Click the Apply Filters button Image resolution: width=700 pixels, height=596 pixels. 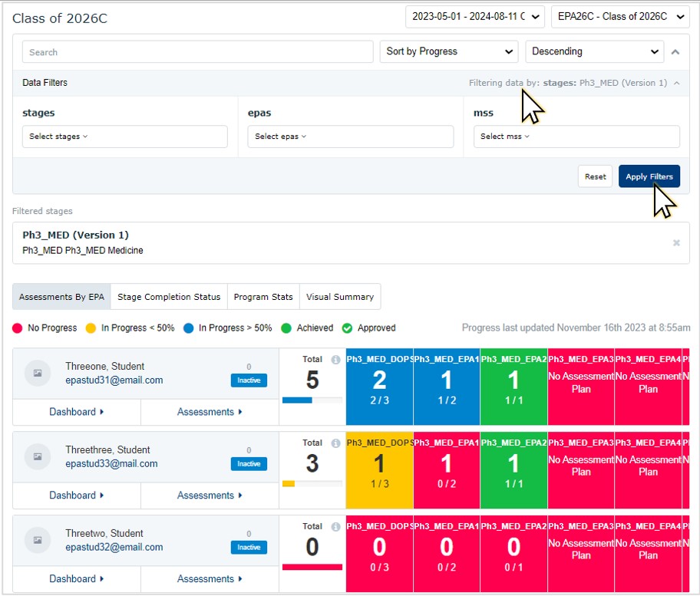coord(649,176)
